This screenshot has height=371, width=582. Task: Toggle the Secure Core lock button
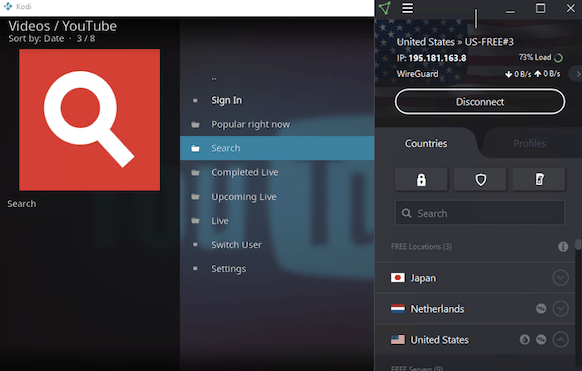pos(421,180)
